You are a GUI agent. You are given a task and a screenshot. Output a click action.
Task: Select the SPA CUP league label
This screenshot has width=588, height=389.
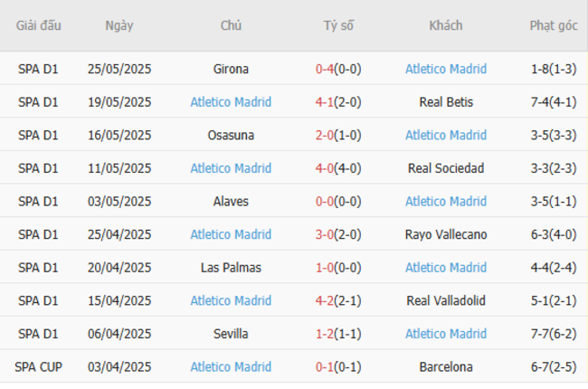pos(38,366)
